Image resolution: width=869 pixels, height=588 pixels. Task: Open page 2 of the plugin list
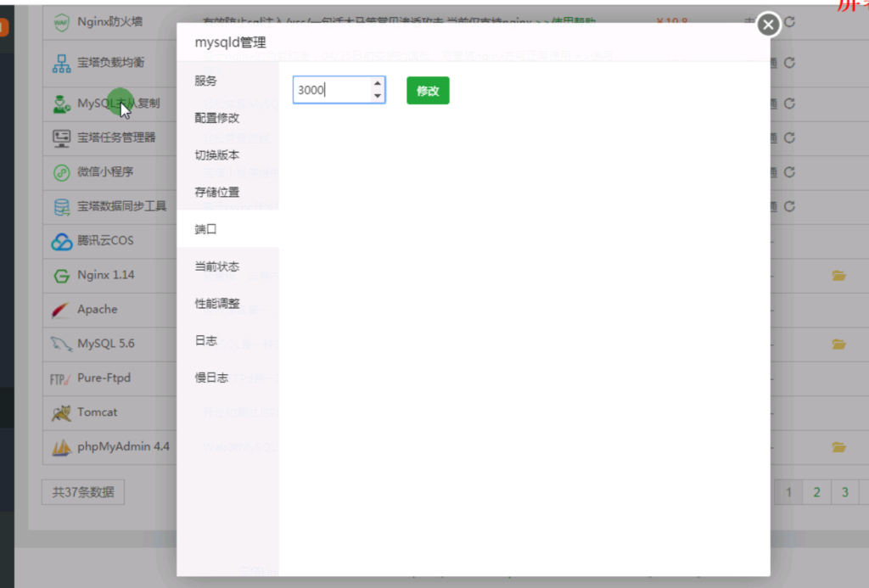[x=816, y=491]
